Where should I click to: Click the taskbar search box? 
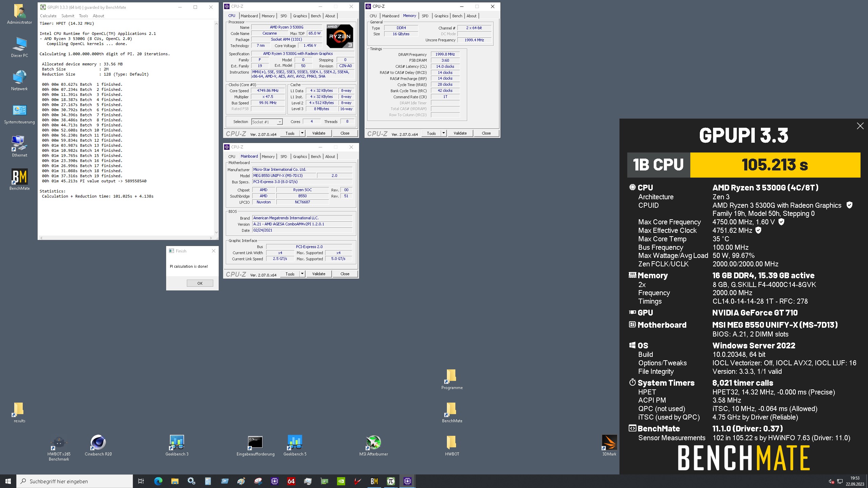coord(75,481)
